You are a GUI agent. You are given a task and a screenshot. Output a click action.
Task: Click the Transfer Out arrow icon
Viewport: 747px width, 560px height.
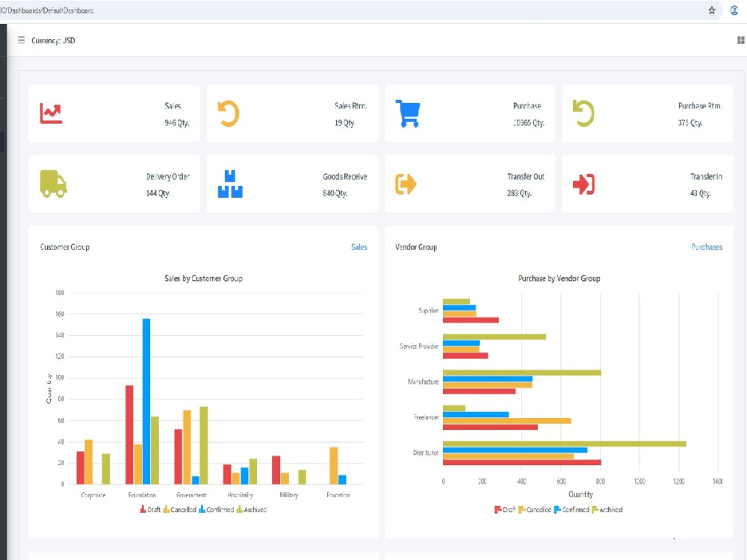click(406, 184)
